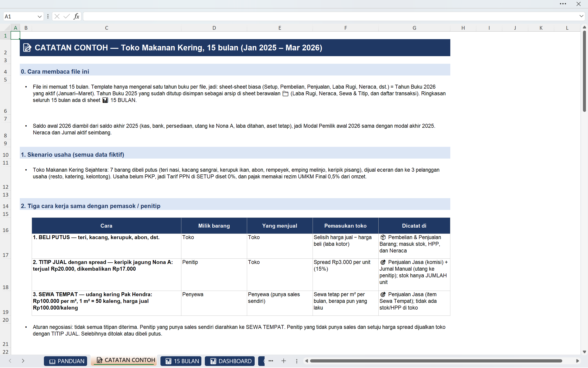Click the horizontal scrollbar left arrow
Viewport: 588px width, 368px height.
coord(307,361)
